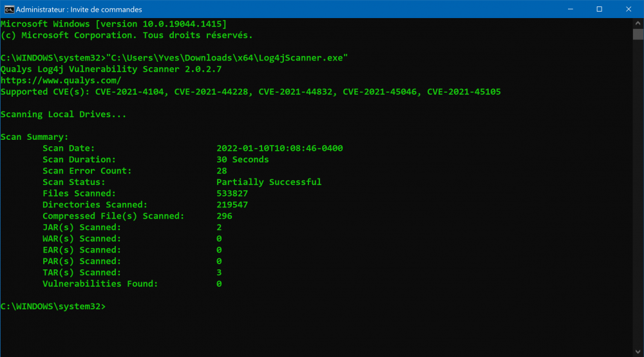Place cursor at the last C:\WINDOWS\system32> prompt

[109, 306]
